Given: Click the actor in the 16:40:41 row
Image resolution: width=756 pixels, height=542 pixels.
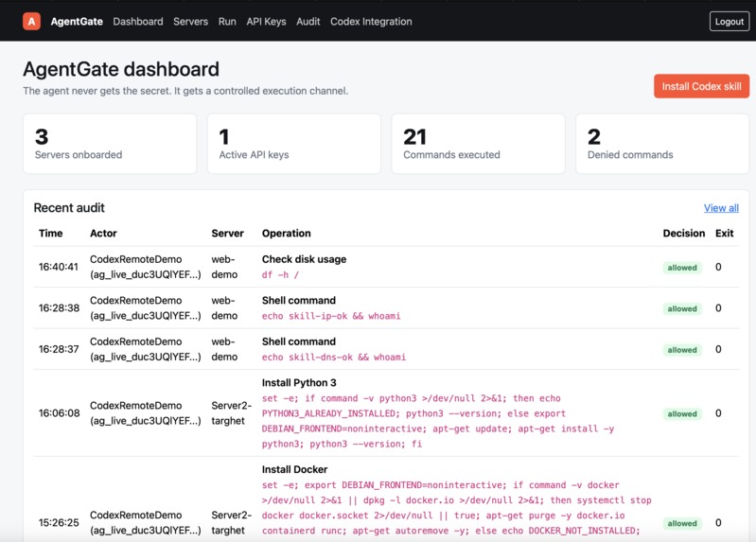Looking at the screenshot, I should pos(145,267).
